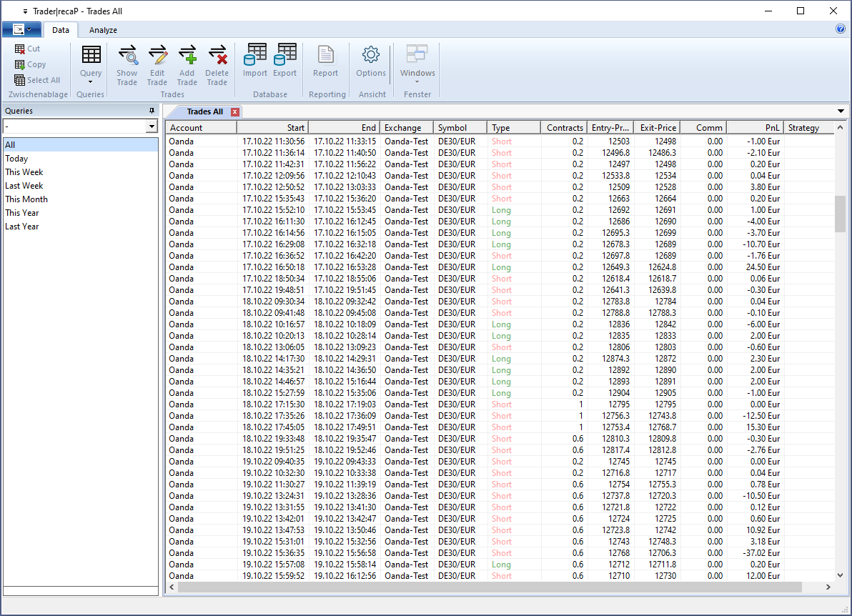The image size is (852, 616).
Task: Sort by the Contracts column header
Action: pos(563,128)
